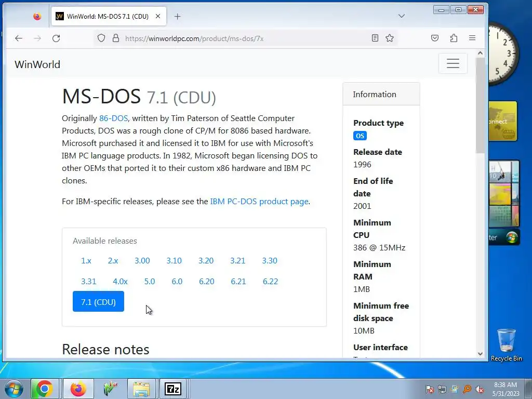This screenshot has width=532, height=399.
Task: Select release 3.30
Action: pyautogui.click(x=270, y=261)
